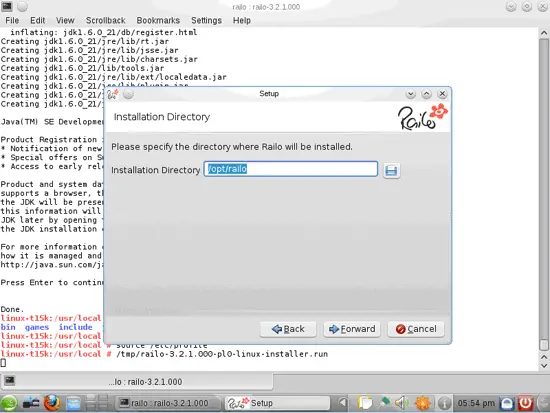
Task: Click 'Creating jdk1.6.0_21/lib/tools.jar' terminal line
Action: click(x=82, y=68)
